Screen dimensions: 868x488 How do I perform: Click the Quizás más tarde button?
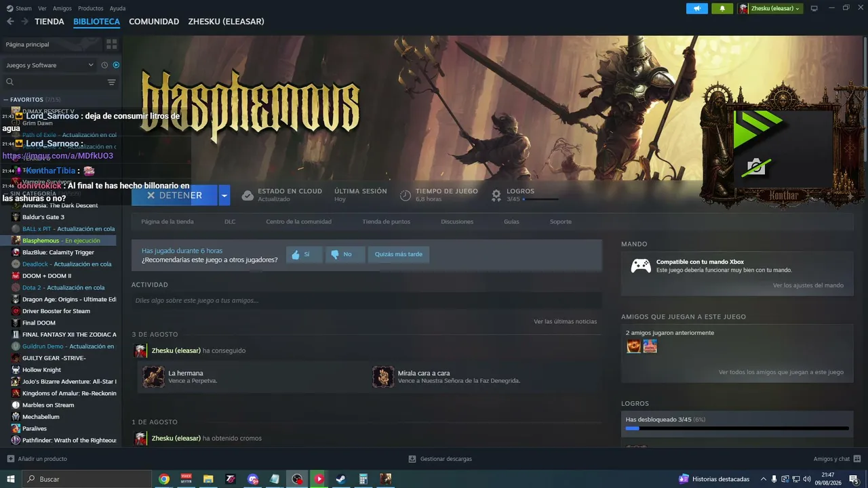pyautogui.click(x=399, y=255)
